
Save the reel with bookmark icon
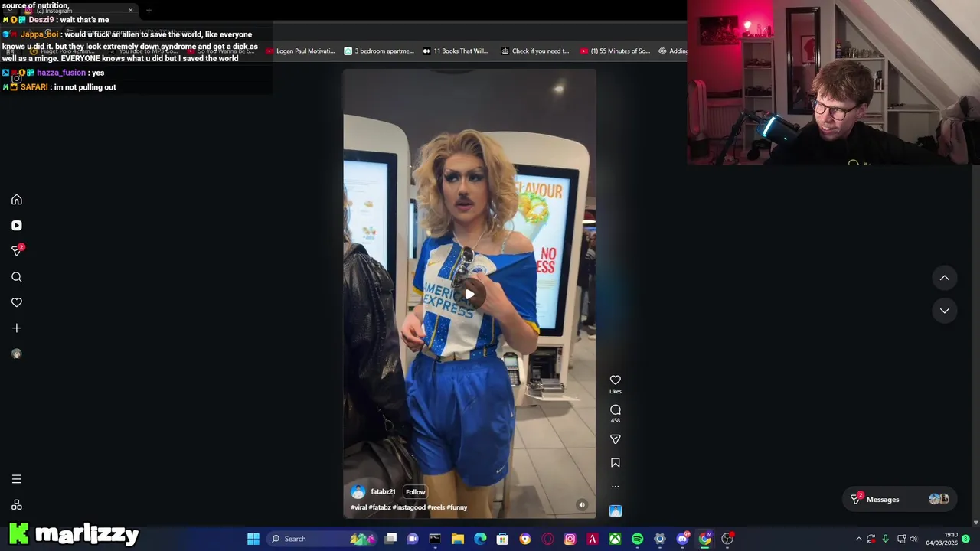(616, 463)
